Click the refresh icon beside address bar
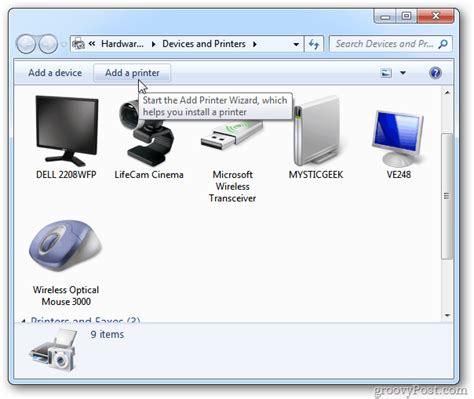The height and width of the screenshot is (399, 474). pyautogui.click(x=314, y=44)
